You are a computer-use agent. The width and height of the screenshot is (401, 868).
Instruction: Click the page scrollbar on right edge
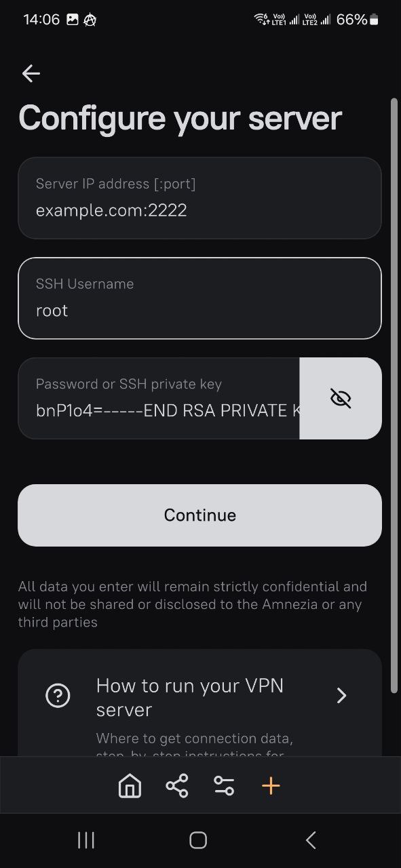tap(394, 396)
